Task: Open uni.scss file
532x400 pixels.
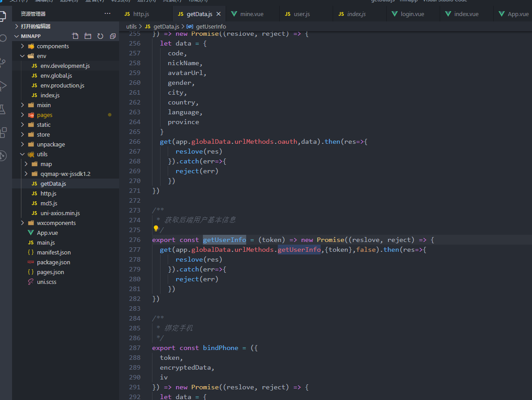Action: coord(66,282)
